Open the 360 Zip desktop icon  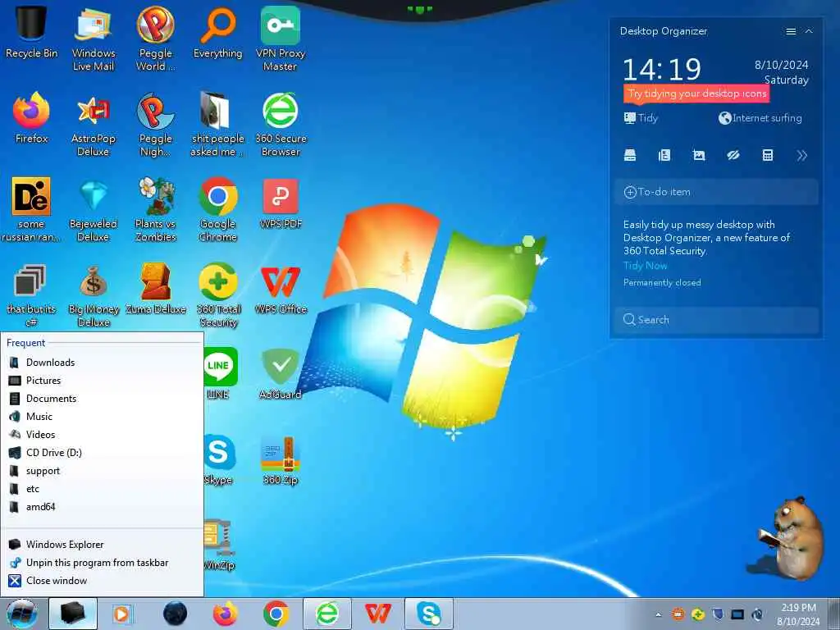tap(281, 459)
